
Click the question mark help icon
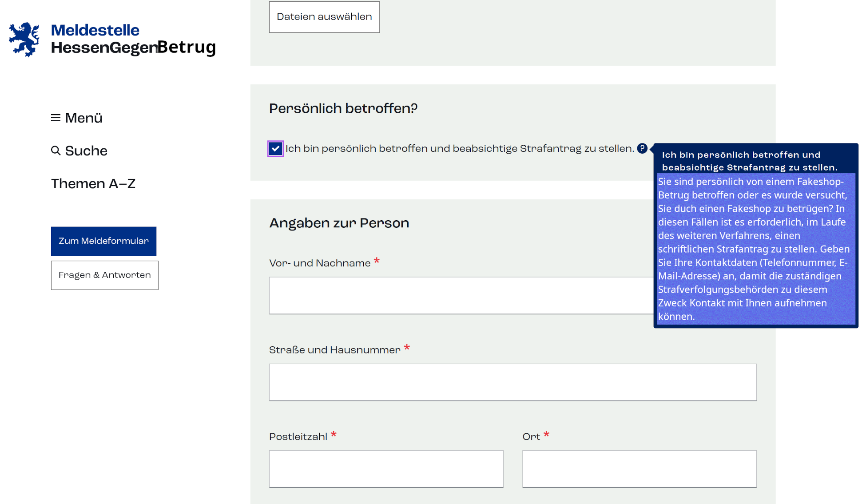pyautogui.click(x=642, y=148)
